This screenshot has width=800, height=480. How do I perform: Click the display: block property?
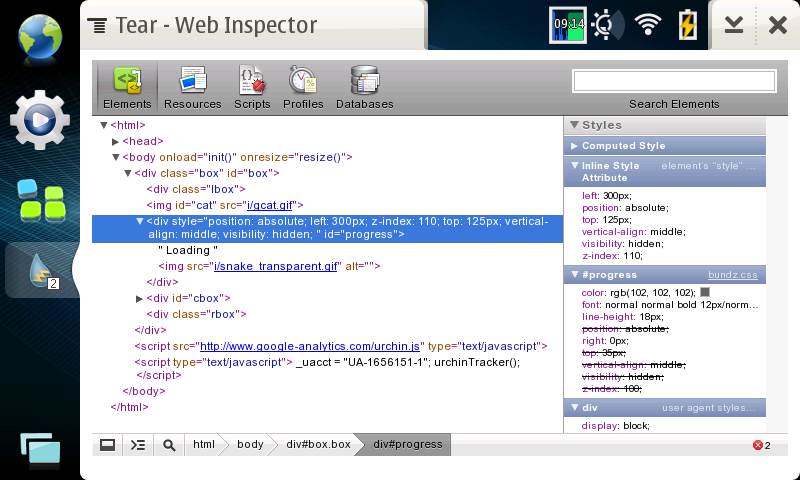click(x=615, y=426)
